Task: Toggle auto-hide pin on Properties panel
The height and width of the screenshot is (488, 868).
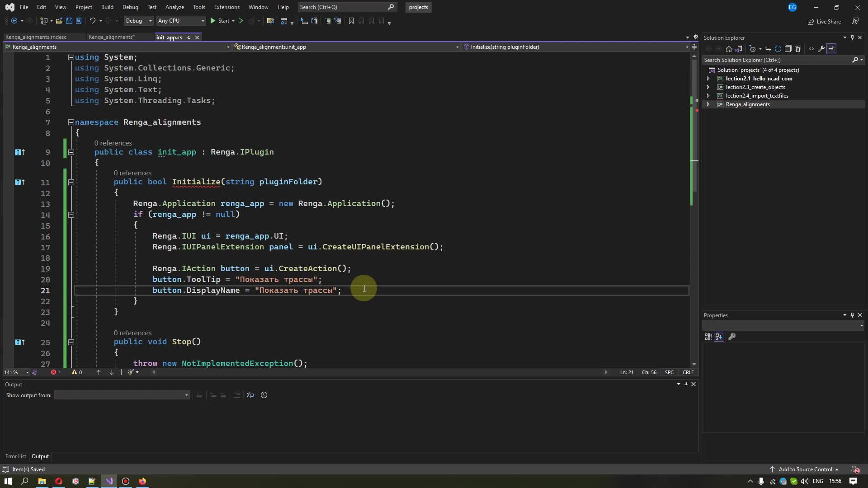Action: (852, 315)
